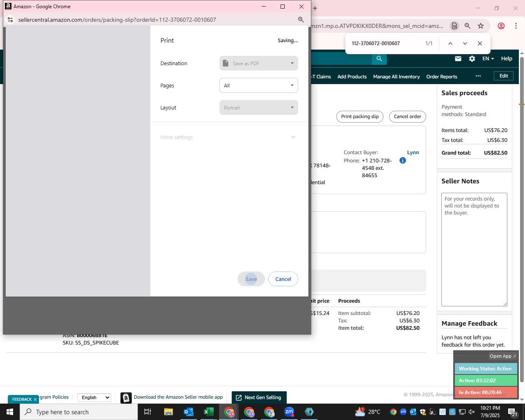Open the EN language dropdown

(488, 59)
